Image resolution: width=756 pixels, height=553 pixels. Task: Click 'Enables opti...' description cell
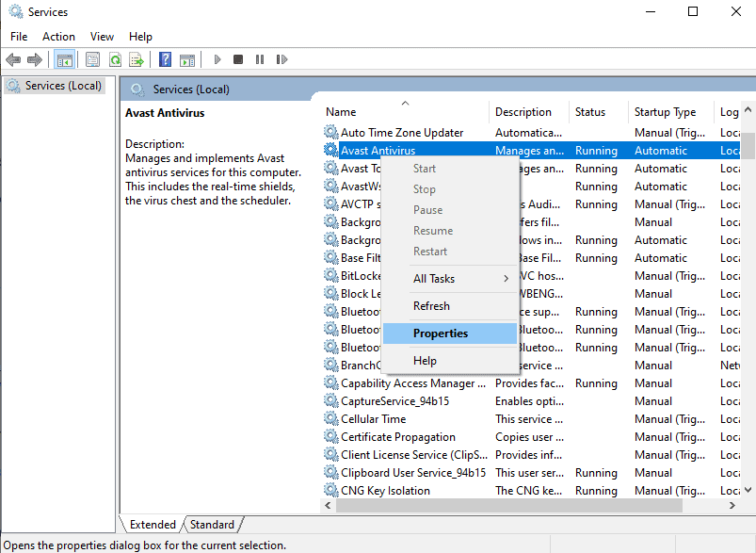529,401
